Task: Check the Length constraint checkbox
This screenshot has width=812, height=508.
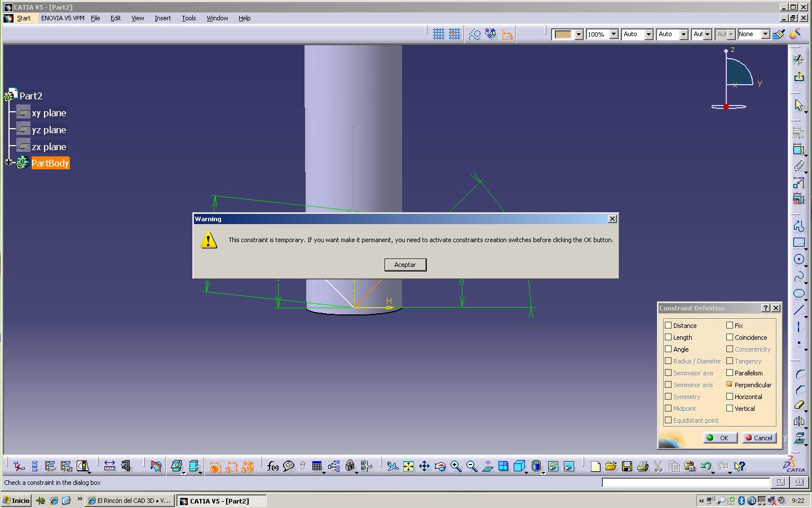Action: click(668, 337)
